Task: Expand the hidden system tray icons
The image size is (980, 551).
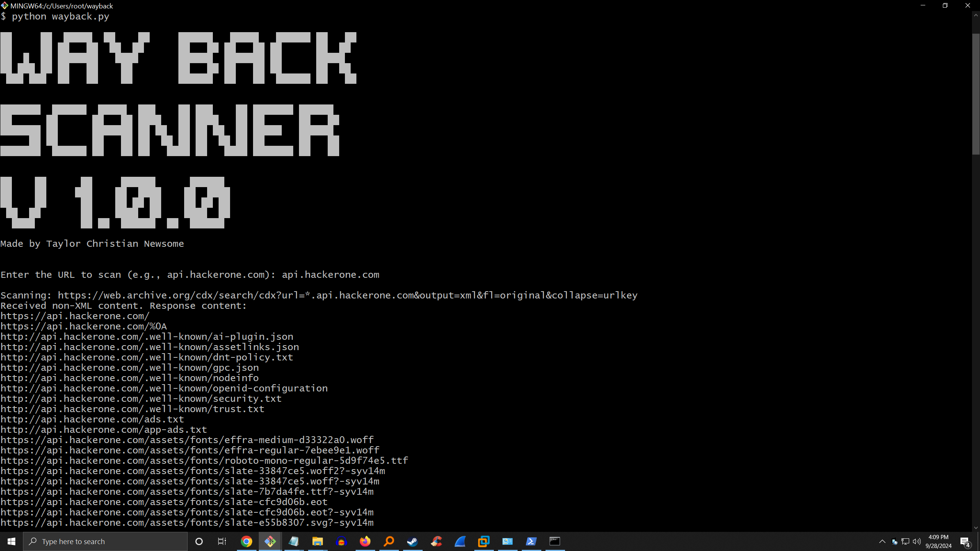Action: pos(882,541)
